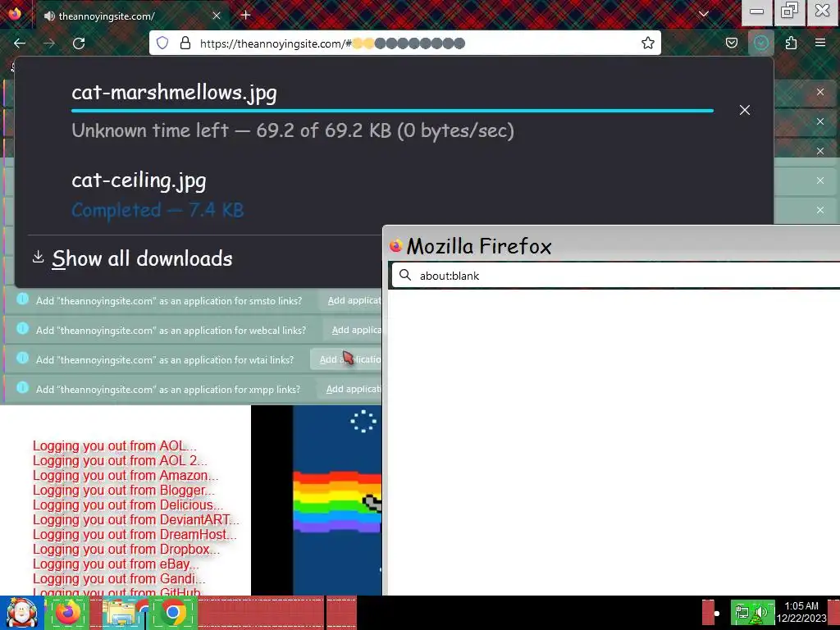Viewport: 840px width, 630px height.
Task: Minimize the main Firefox window
Action: click(756, 11)
